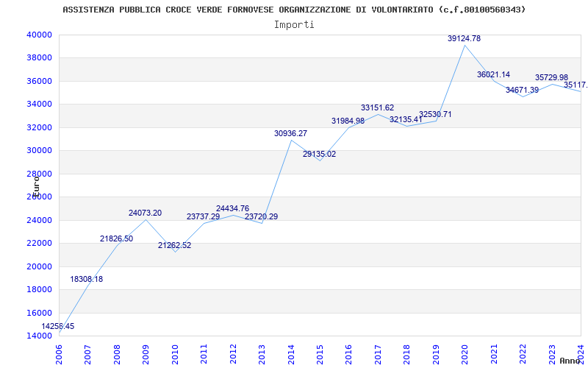Click the data label 36021.14
The image size is (588, 368).
click(x=493, y=74)
